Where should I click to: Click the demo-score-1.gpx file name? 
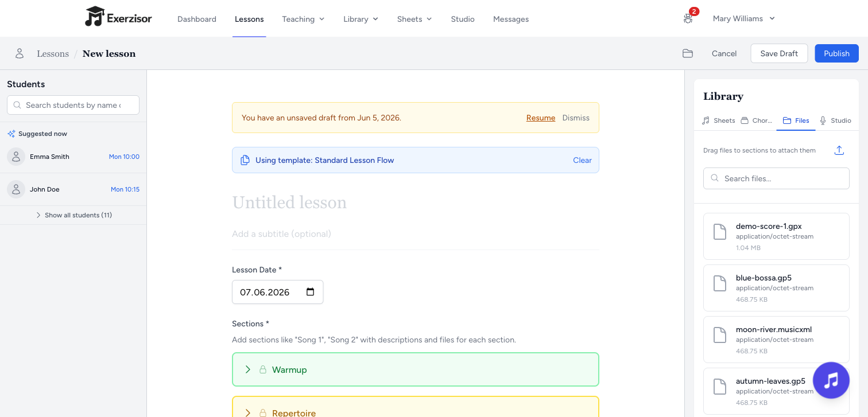click(x=769, y=226)
